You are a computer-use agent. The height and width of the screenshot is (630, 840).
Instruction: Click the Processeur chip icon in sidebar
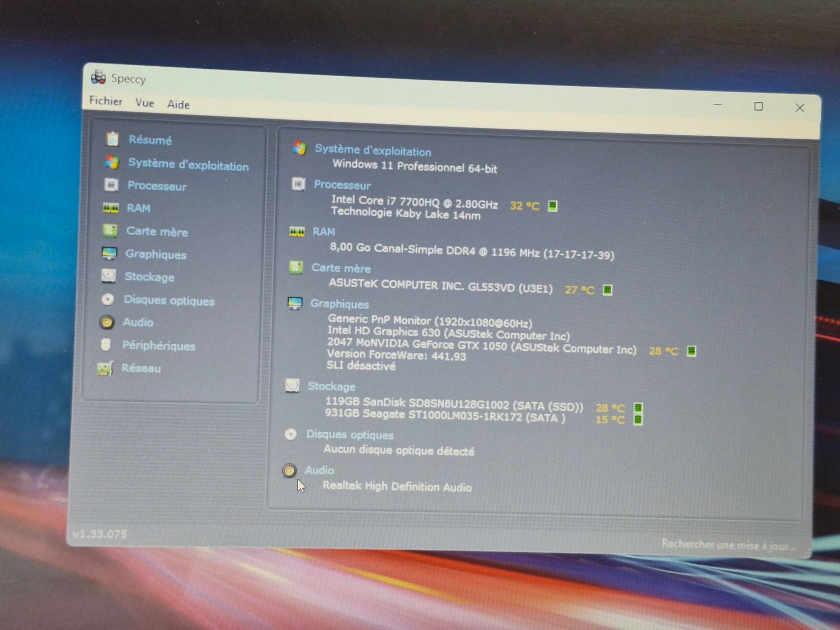click(x=111, y=185)
